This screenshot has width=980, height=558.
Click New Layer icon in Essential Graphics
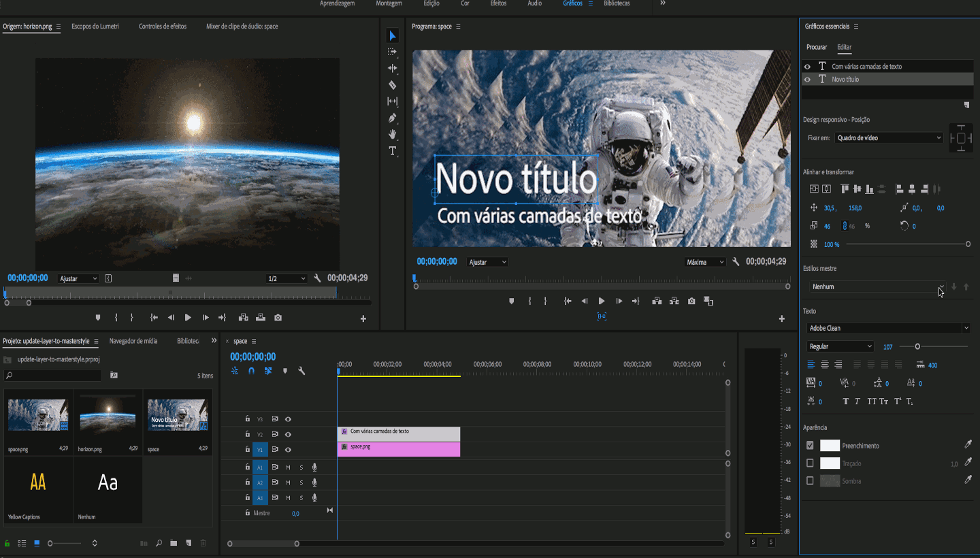(966, 105)
